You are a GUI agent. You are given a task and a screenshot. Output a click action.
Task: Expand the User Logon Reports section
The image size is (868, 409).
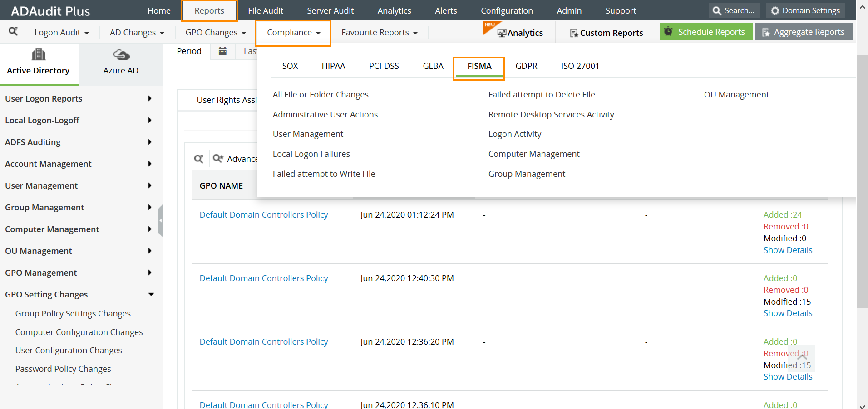tap(44, 98)
